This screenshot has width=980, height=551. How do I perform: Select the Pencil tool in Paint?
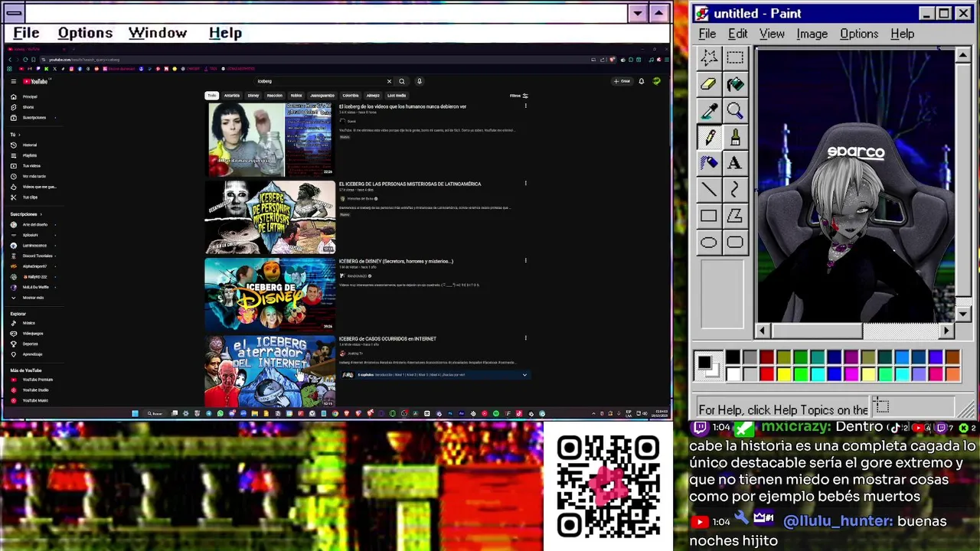tap(708, 138)
